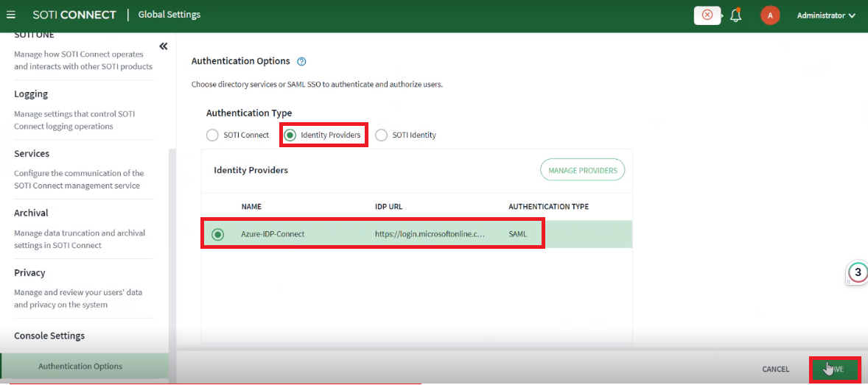868x385 pixels.
Task: Open the Authentication Options help icon
Action: [301, 62]
